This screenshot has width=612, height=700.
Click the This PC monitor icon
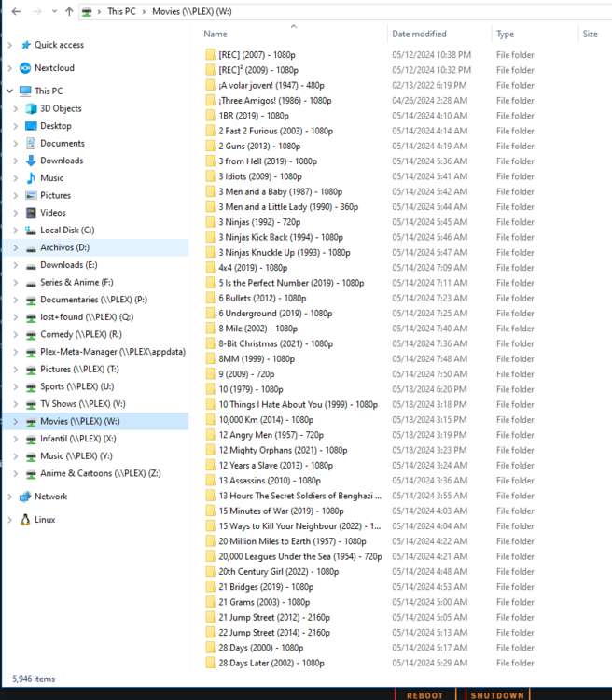point(25,91)
